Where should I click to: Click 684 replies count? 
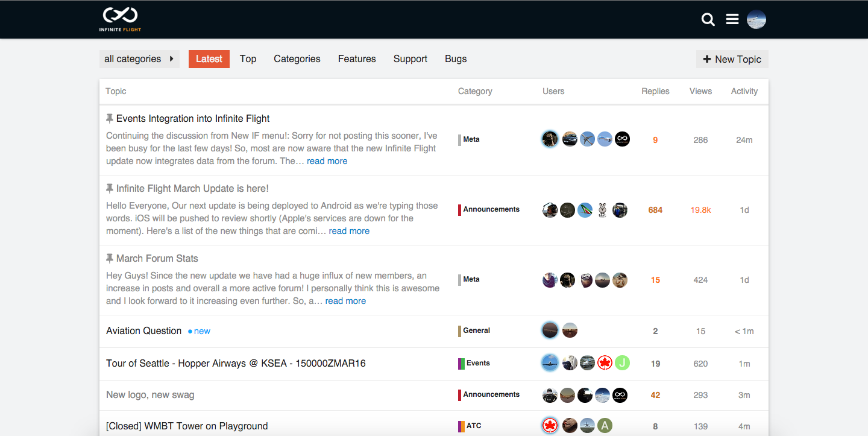655,210
